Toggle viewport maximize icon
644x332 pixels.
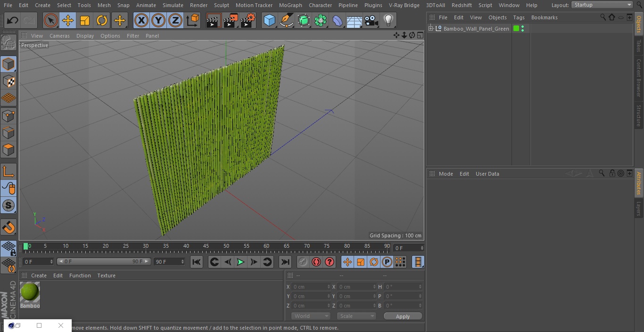tap(420, 35)
